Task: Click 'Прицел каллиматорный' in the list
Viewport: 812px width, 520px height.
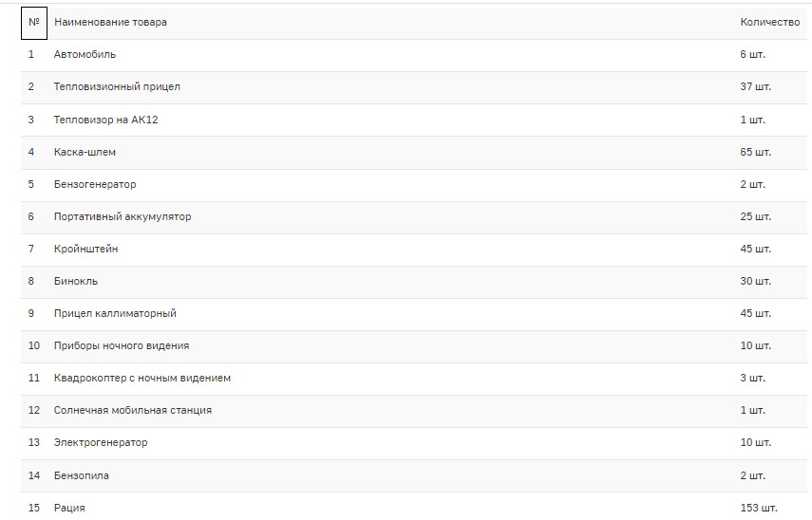Action: point(115,313)
